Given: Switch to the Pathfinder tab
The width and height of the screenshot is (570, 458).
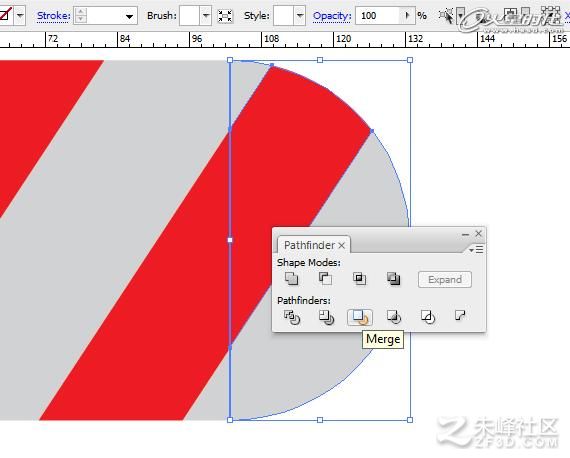Looking at the screenshot, I should click(x=309, y=245).
